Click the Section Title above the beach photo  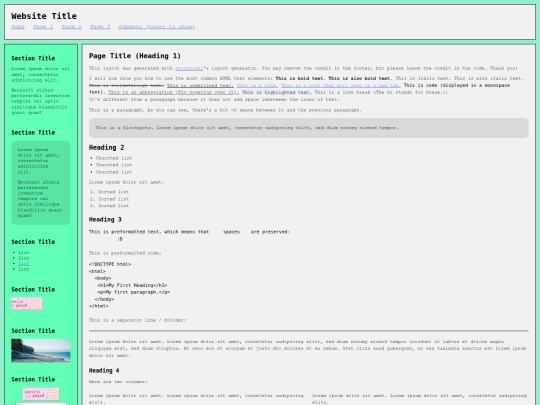coord(33,331)
